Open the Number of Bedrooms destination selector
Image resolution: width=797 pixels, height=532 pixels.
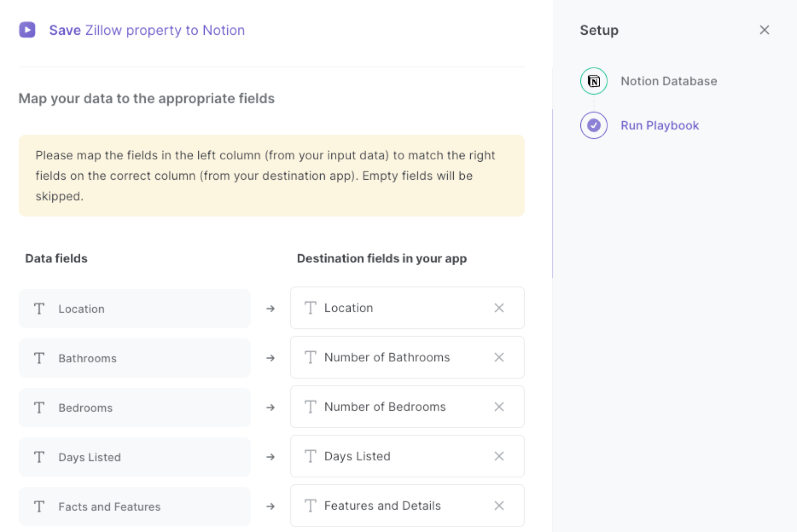(398, 407)
